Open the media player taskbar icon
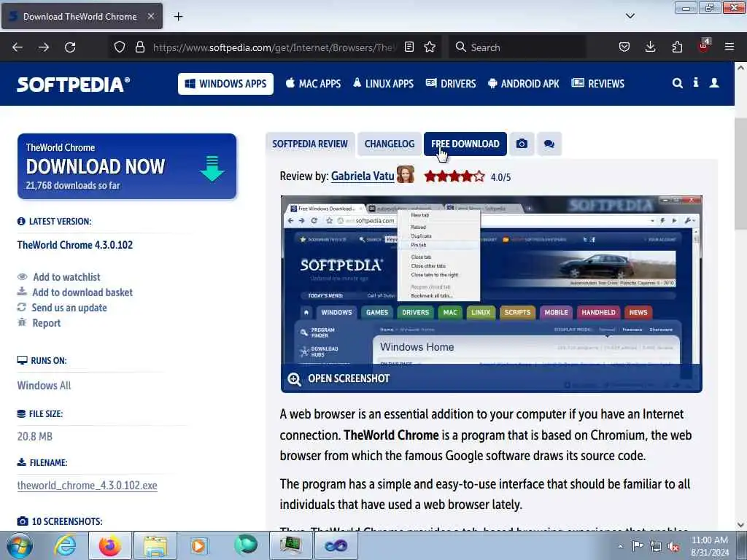Image resolution: width=747 pixels, height=560 pixels. tap(199, 545)
